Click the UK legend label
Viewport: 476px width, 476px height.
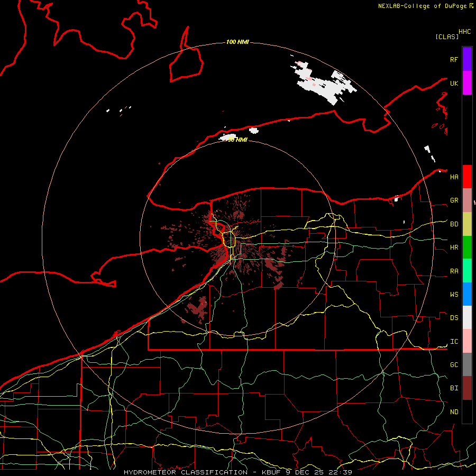(x=454, y=83)
